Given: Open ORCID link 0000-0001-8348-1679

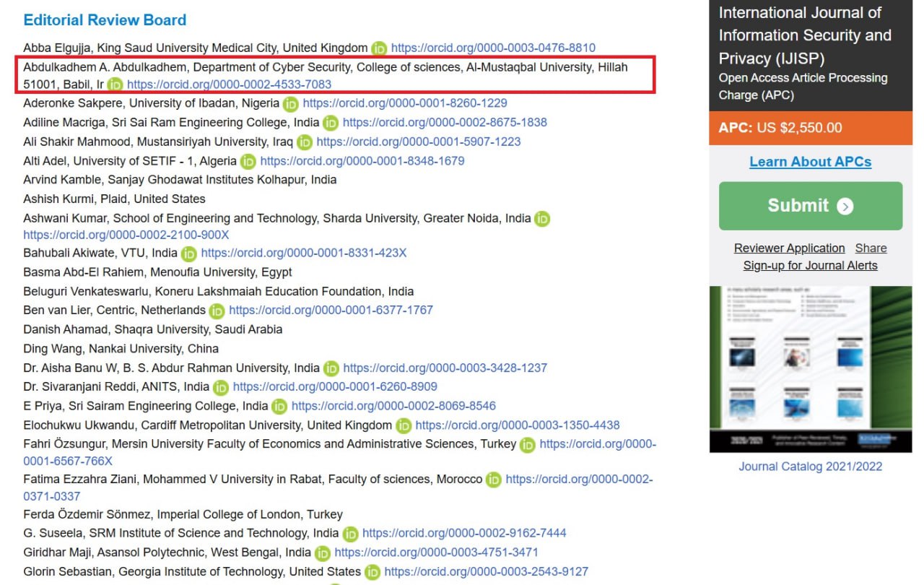Looking at the screenshot, I should 362,161.
